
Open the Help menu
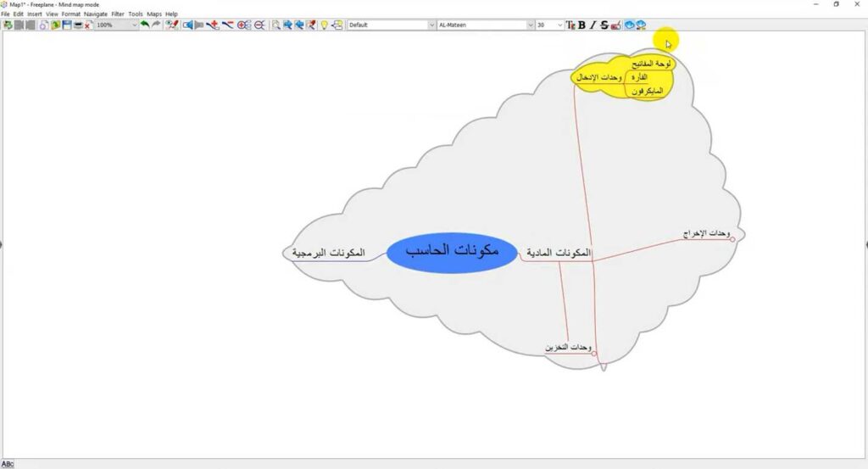pos(171,14)
